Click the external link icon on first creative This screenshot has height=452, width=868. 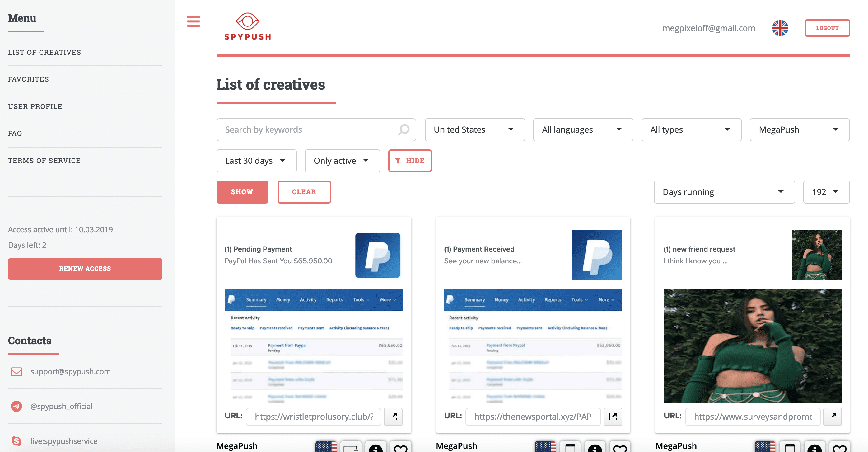coord(394,416)
